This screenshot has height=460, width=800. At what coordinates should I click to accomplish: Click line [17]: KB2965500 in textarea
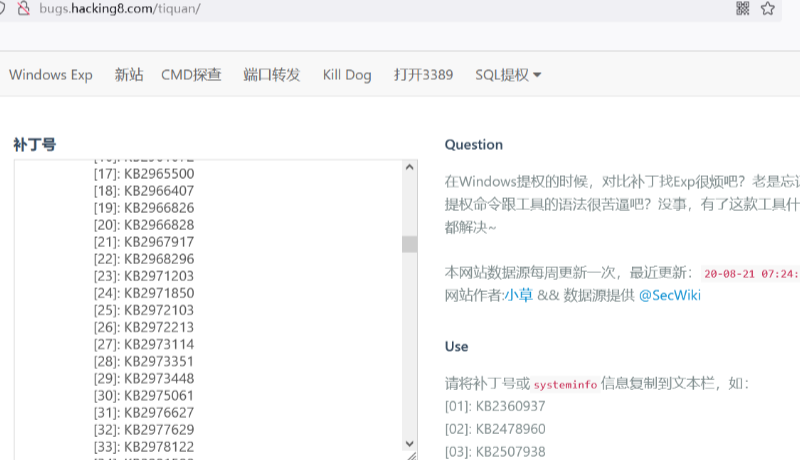144,174
